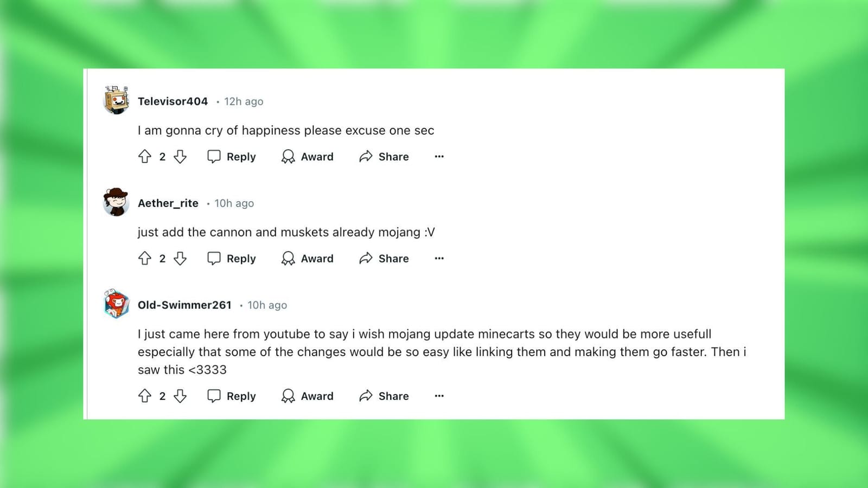Click Televisor404's avatar picture
The image size is (868, 488).
pyautogui.click(x=116, y=100)
